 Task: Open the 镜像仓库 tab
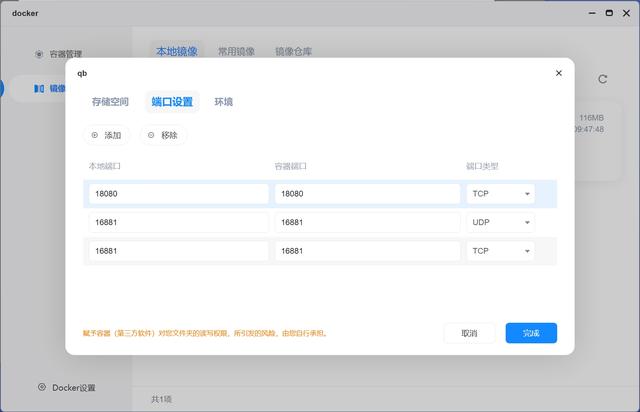pos(293,51)
